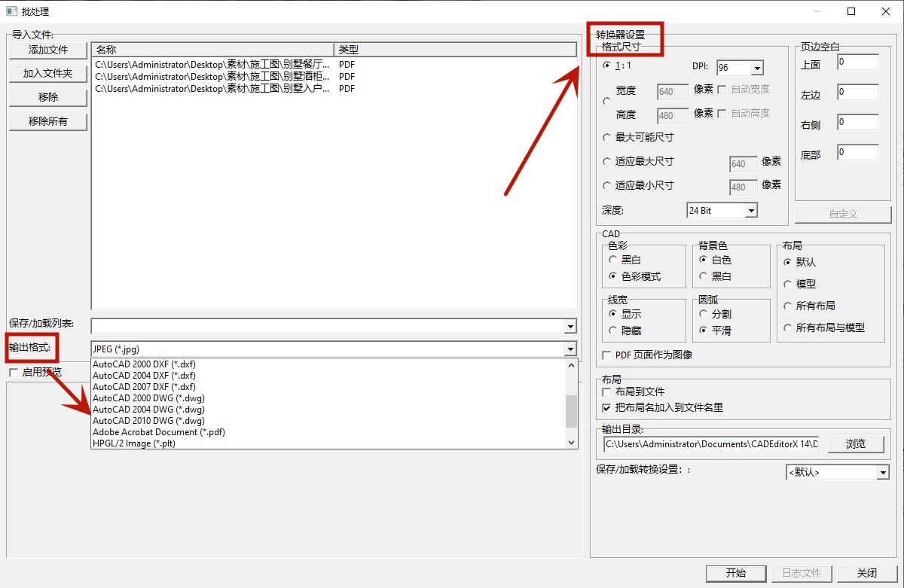Uncheck 把布局名加入到文件名里

tap(607, 408)
